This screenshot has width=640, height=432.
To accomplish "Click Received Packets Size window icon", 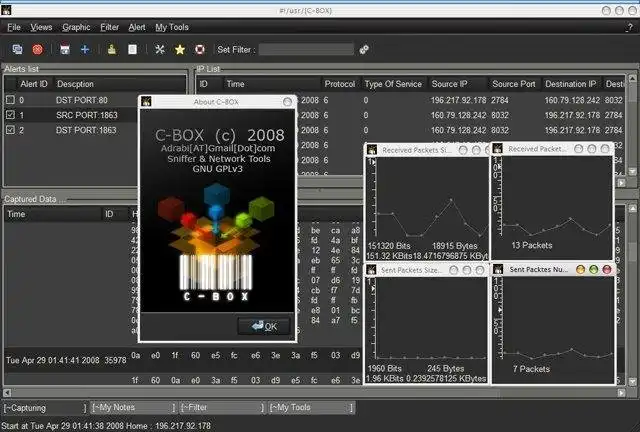I will (371, 149).
